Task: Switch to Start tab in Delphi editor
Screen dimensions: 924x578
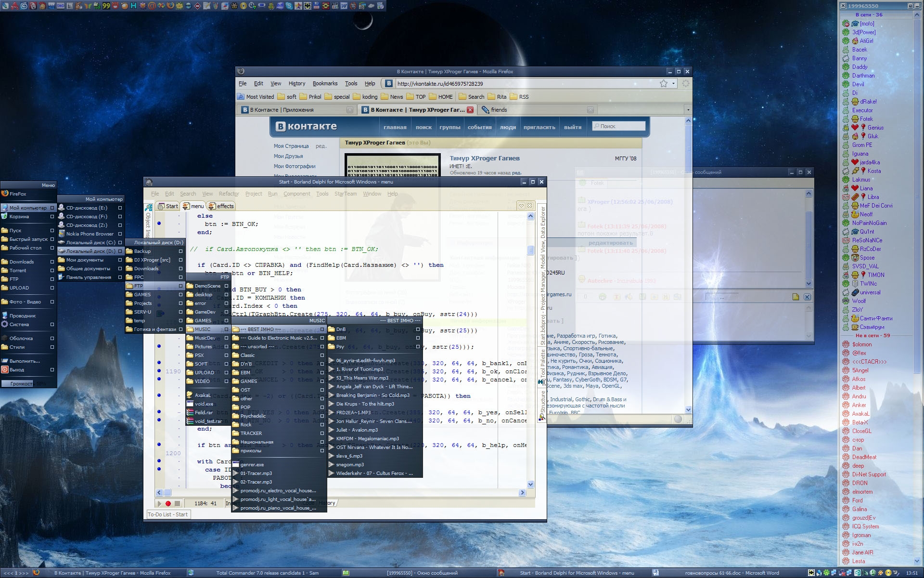Action: coord(168,206)
